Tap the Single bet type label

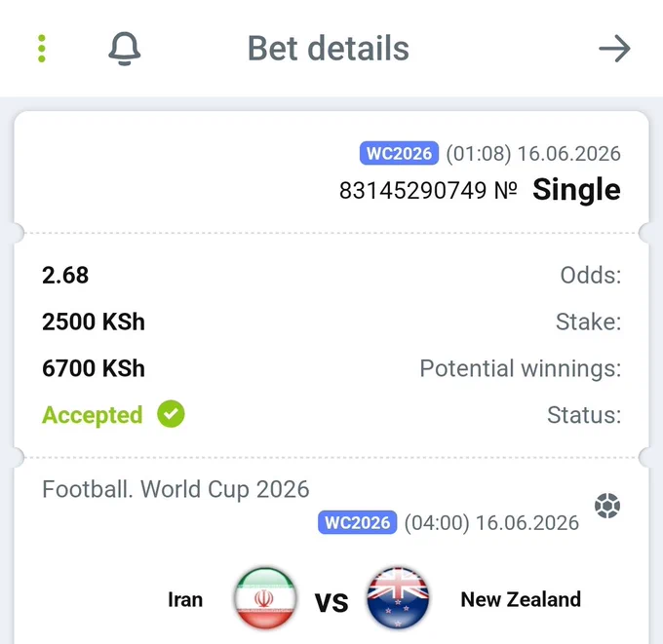[576, 190]
